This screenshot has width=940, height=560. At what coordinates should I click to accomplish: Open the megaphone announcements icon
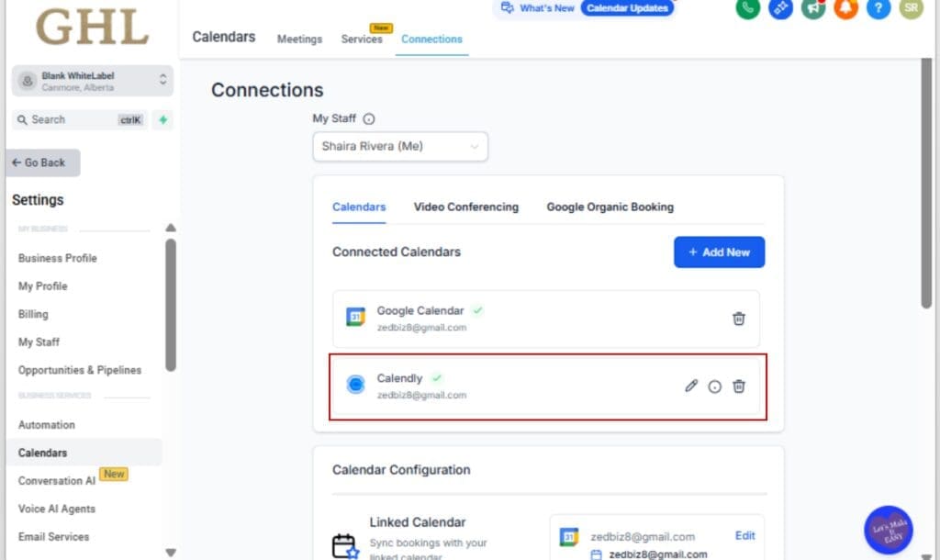point(812,7)
